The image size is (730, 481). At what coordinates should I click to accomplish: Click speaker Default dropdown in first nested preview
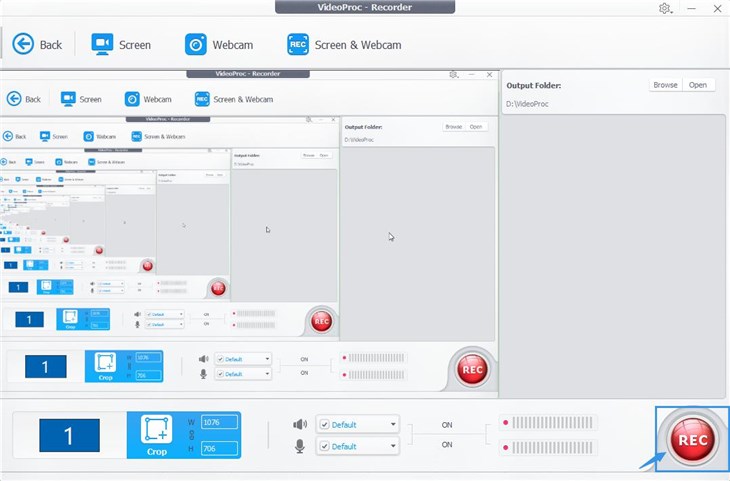tap(243, 359)
